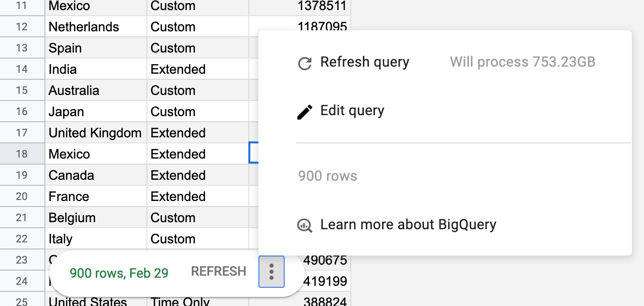Viewport: 644px width, 306px height.
Task: Select the Custom cell beside Japan
Action: (198, 112)
